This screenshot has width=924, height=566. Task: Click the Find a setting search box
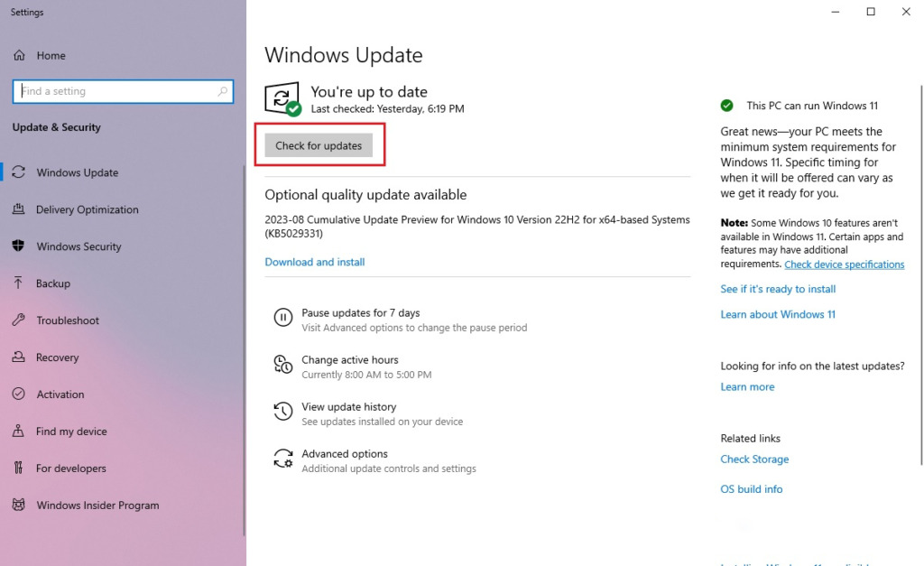coord(117,91)
